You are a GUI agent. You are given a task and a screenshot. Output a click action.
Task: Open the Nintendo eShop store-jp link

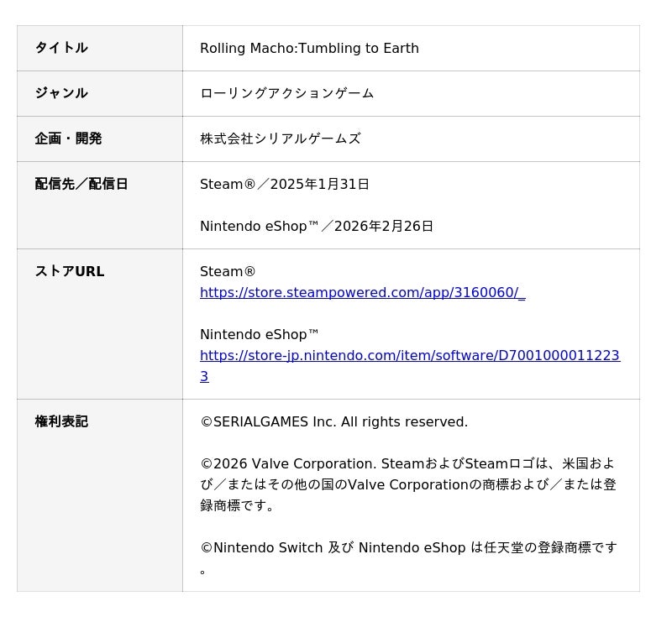coord(410,355)
